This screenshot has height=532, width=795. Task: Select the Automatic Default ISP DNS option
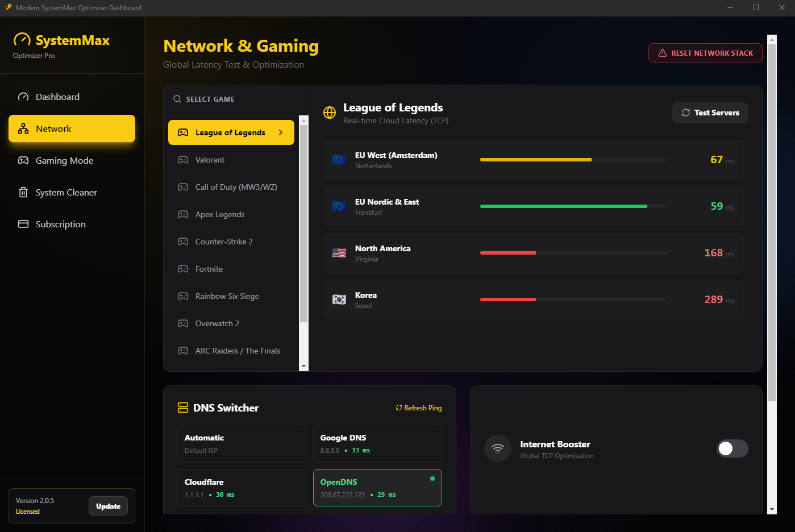point(242,443)
